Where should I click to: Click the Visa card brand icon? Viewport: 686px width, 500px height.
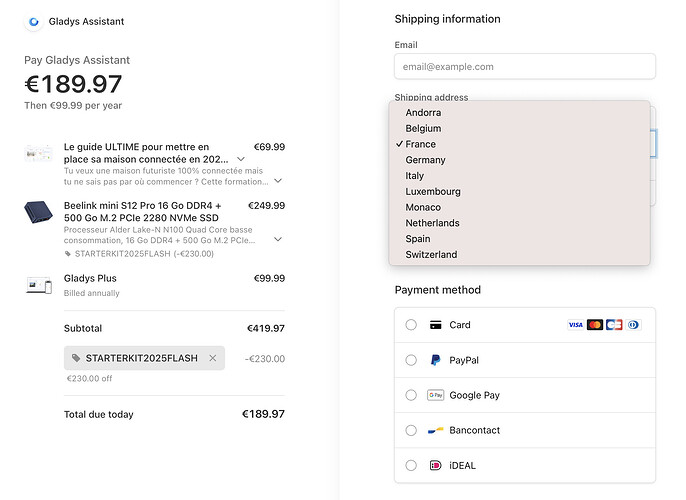coord(575,325)
